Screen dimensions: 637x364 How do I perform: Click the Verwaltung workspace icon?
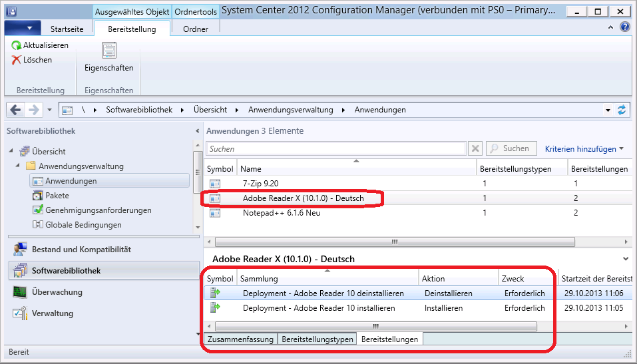click(20, 313)
